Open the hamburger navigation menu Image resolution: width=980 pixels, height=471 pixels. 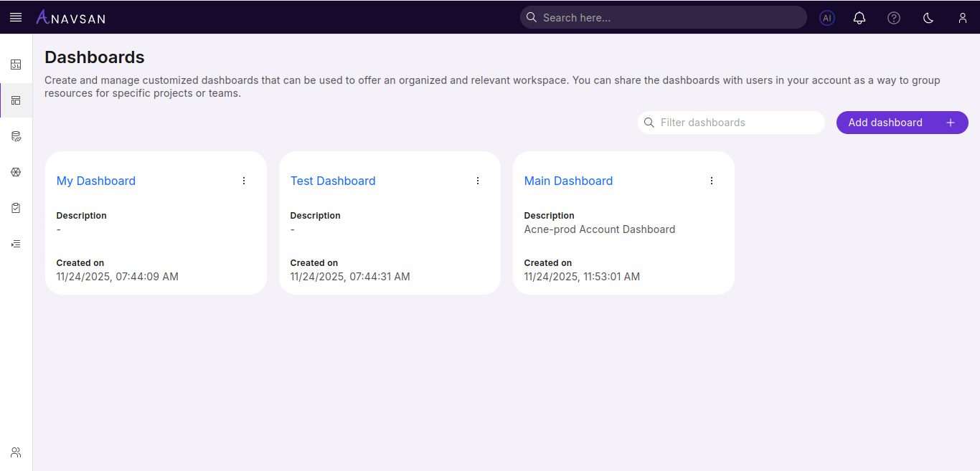click(15, 17)
